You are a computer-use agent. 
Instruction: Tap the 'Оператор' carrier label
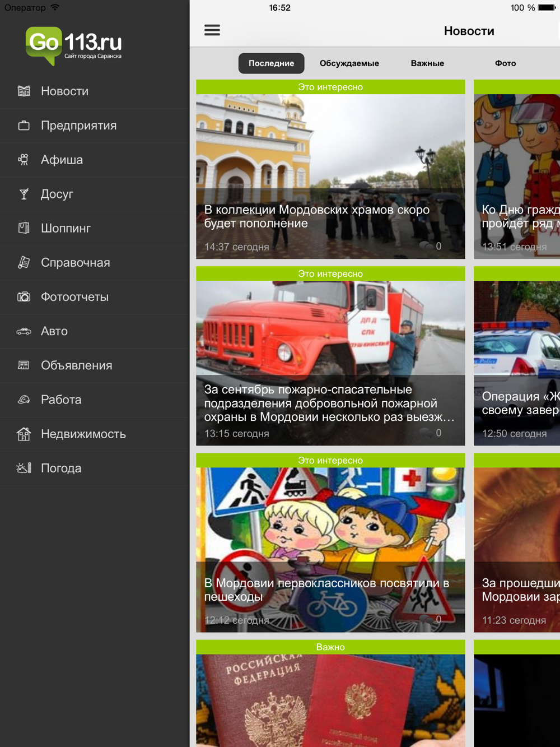[x=25, y=8]
